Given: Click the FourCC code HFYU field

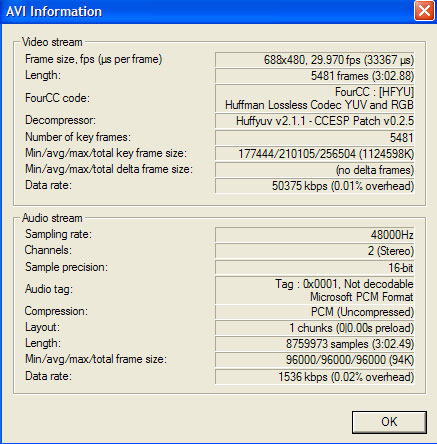Looking at the screenshot, I should point(315,98).
